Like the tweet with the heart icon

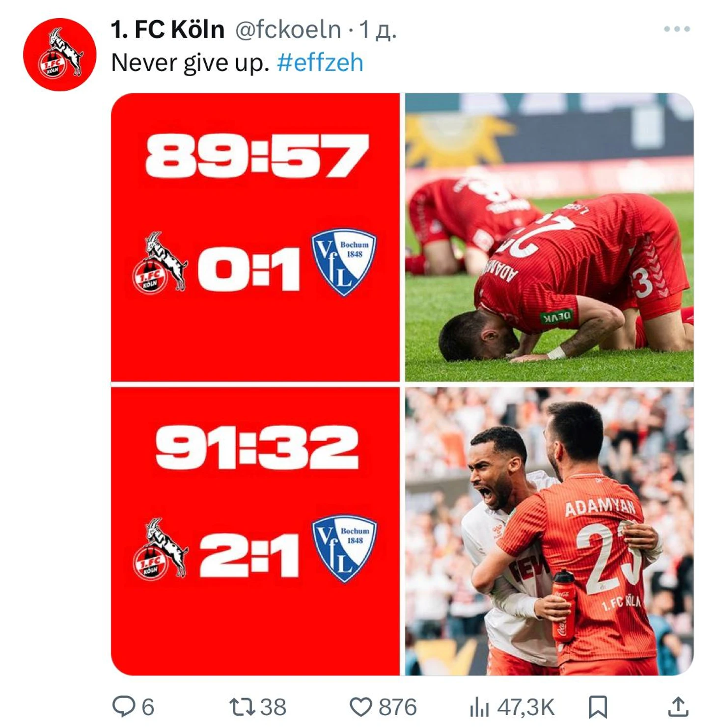click(x=360, y=707)
